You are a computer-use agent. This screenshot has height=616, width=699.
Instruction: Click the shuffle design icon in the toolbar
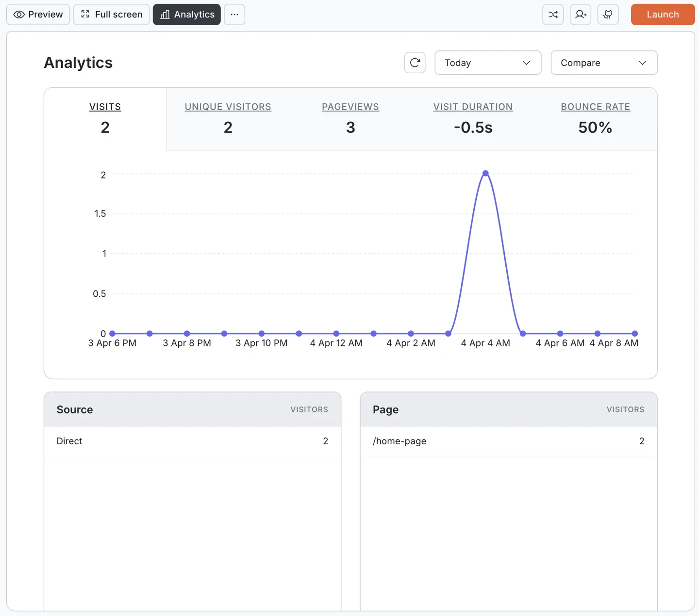tap(553, 15)
